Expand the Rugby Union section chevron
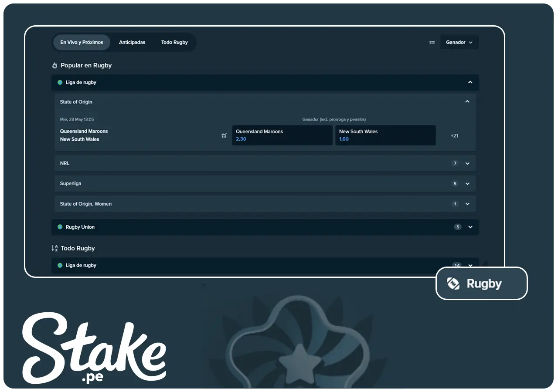This screenshot has height=392, width=558. (x=470, y=227)
